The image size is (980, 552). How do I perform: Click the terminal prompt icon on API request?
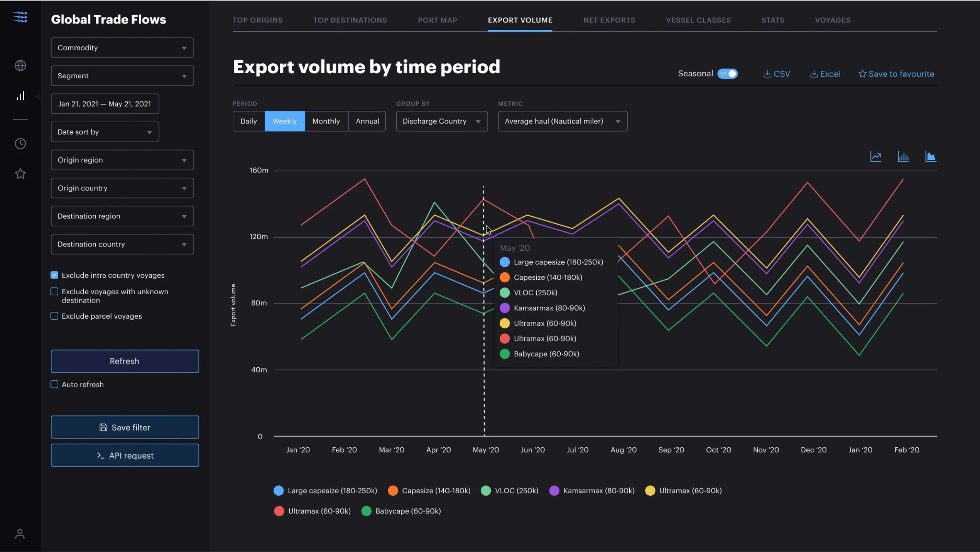tap(100, 456)
